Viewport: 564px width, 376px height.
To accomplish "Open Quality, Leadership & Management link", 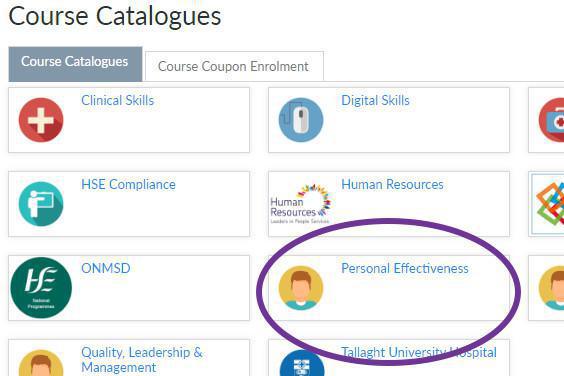I will coord(142,360).
